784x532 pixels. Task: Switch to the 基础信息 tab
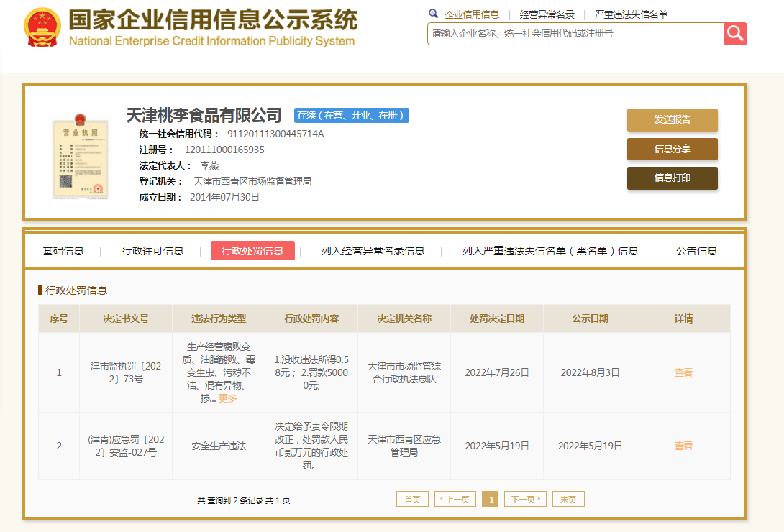click(x=63, y=251)
